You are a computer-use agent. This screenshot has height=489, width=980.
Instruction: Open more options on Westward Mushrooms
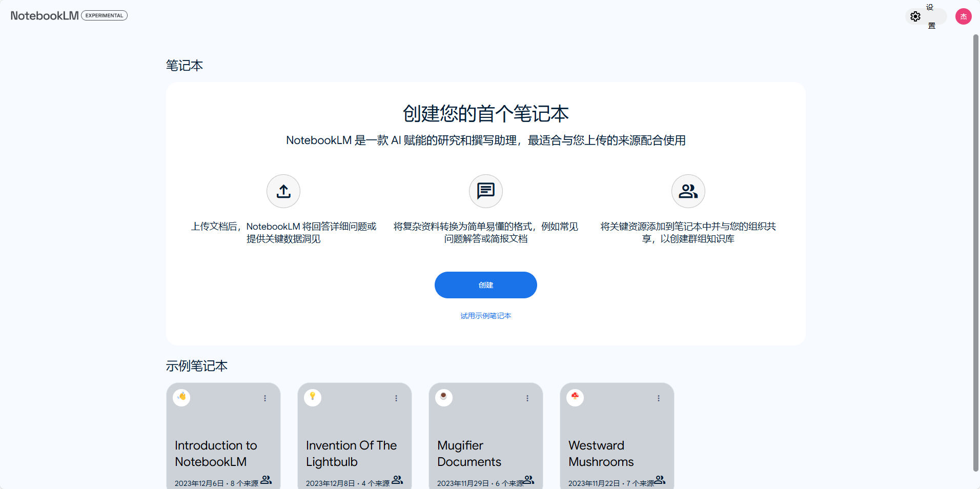coord(659,398)
